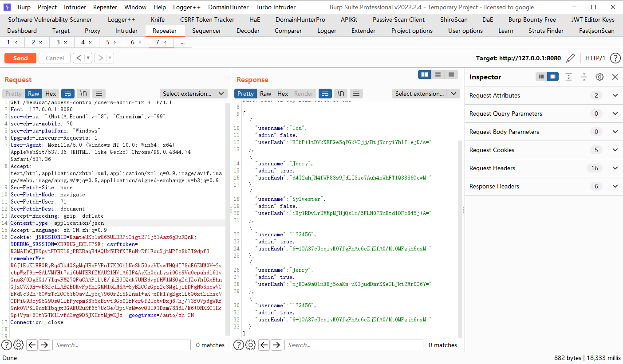
Task: Select Raw view in Request panel
Action: [x=34, y=94]
